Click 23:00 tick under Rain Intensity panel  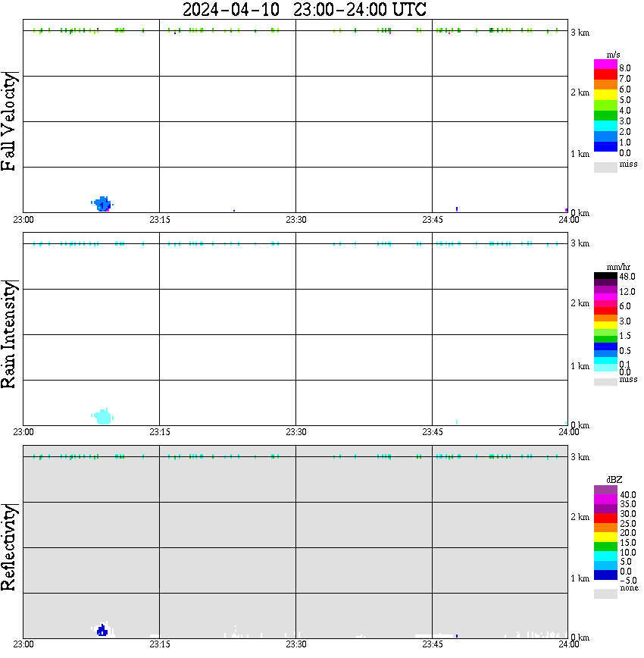coord(23,432)
